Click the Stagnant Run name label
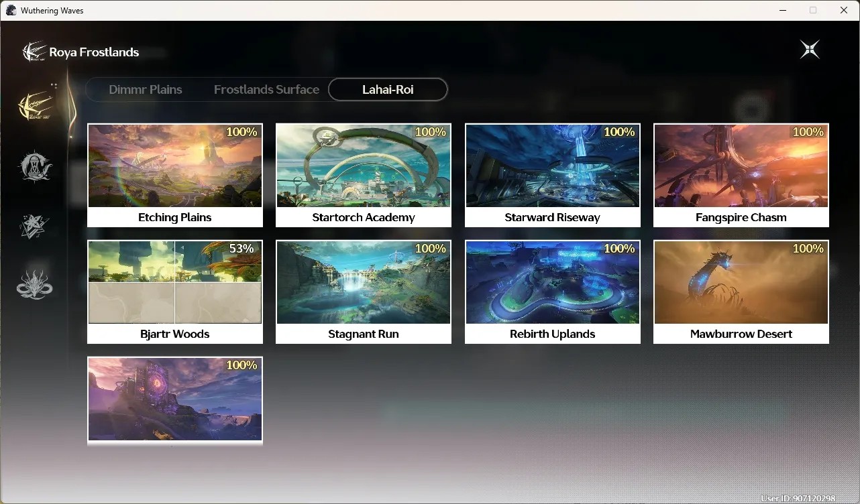This screenshot has height=504, width=860. click(x=364, y=334)
